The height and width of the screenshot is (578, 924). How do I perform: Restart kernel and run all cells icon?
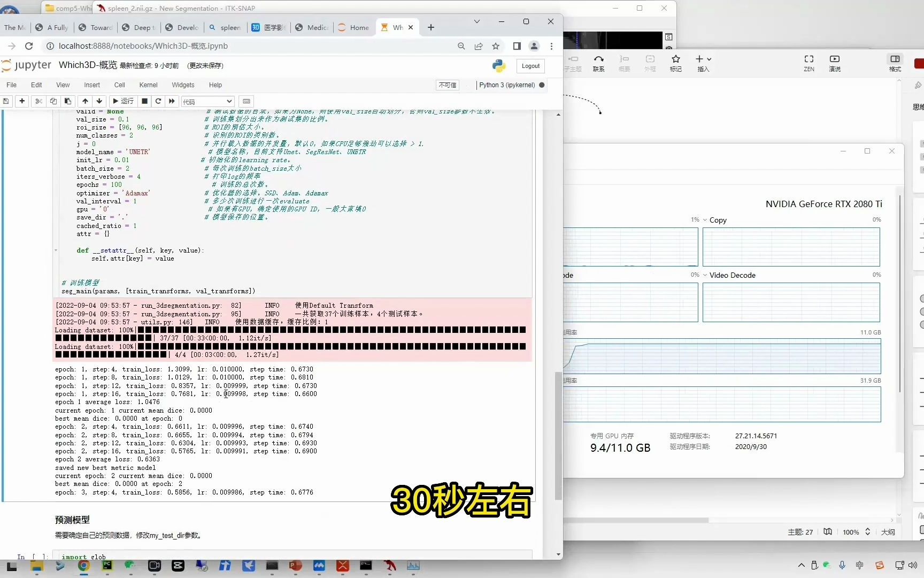coord(172,101)
